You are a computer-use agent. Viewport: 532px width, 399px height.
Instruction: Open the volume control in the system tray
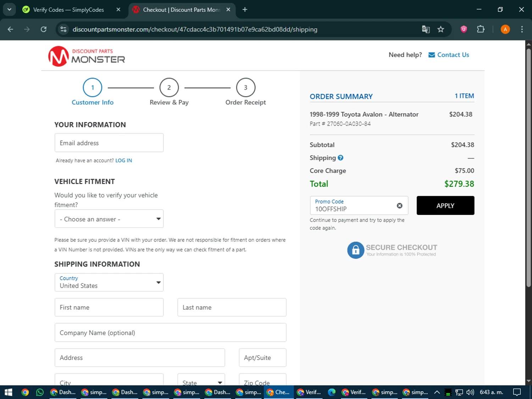[470, 392]
